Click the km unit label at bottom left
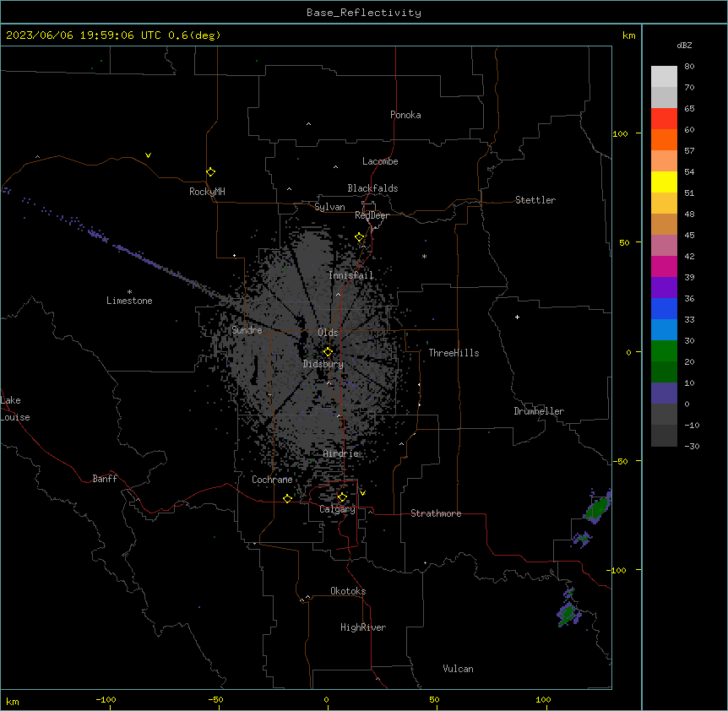Screen dimensions: 728x711 pos(13,701)
